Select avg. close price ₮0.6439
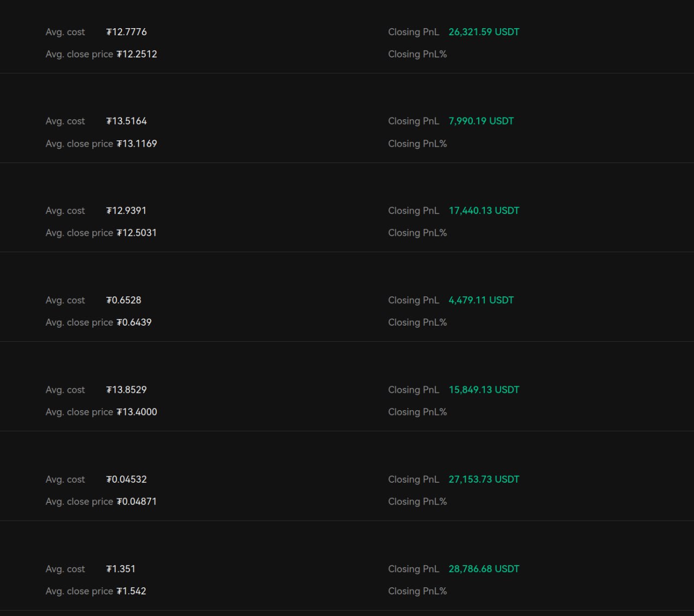694x616 pixels. [134, 322]
